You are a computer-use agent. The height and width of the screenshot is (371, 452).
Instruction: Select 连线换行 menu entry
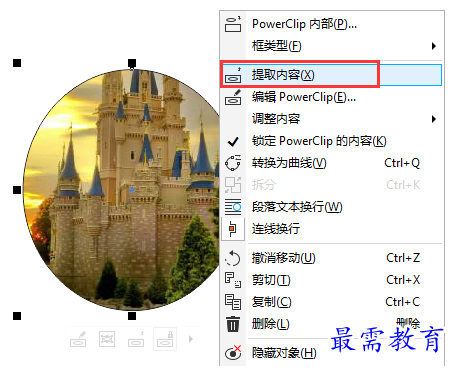coord(332,229)
